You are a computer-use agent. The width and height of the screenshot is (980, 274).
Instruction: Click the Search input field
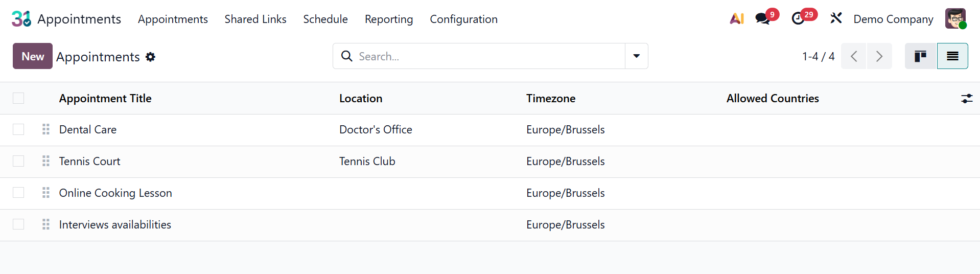tap(485, 56)
